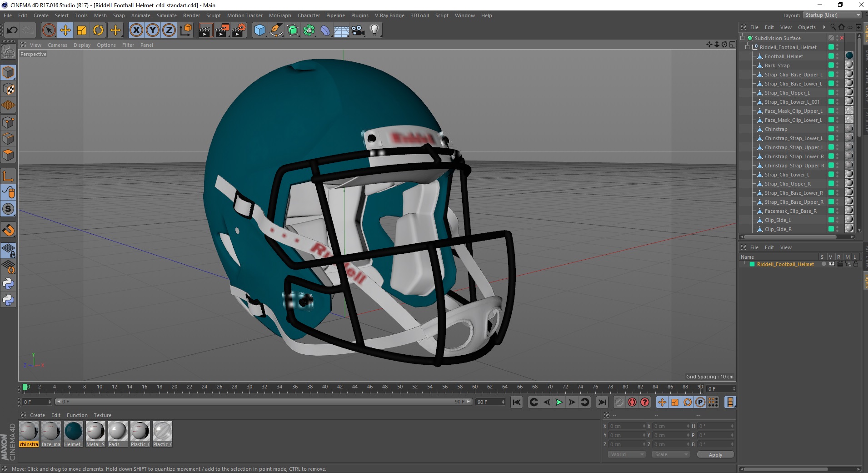Click the Record Active Objects button
The height and width of the screenshot is (473, 868).
619,402
